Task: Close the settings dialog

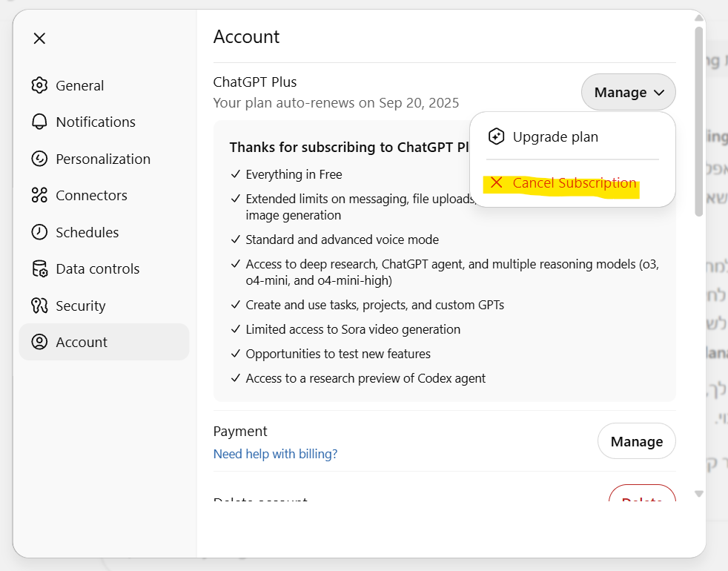Action: click(39, 39)
